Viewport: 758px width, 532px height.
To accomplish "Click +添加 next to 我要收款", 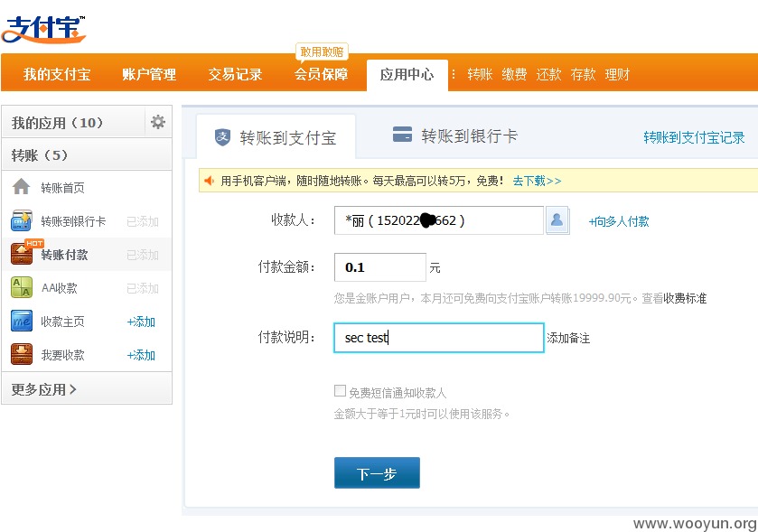I will point(141,355).
